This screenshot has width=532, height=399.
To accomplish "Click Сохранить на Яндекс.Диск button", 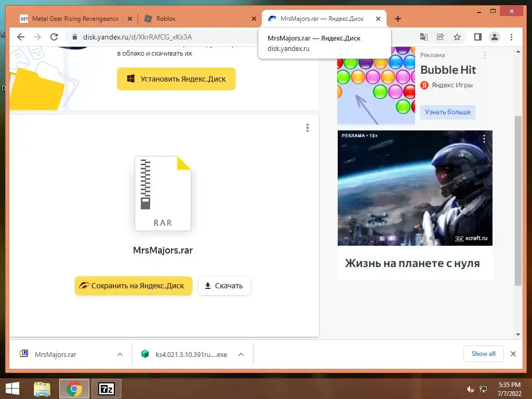I will [x=134, y=286].
